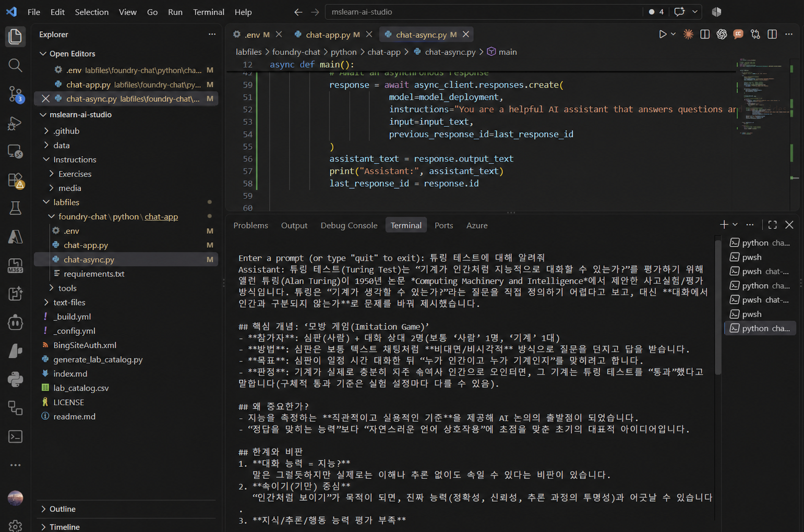The width and height of the screenshot is (804, 532).
Task: Open editor More Actions ellipsis
Action: (789, 34)
